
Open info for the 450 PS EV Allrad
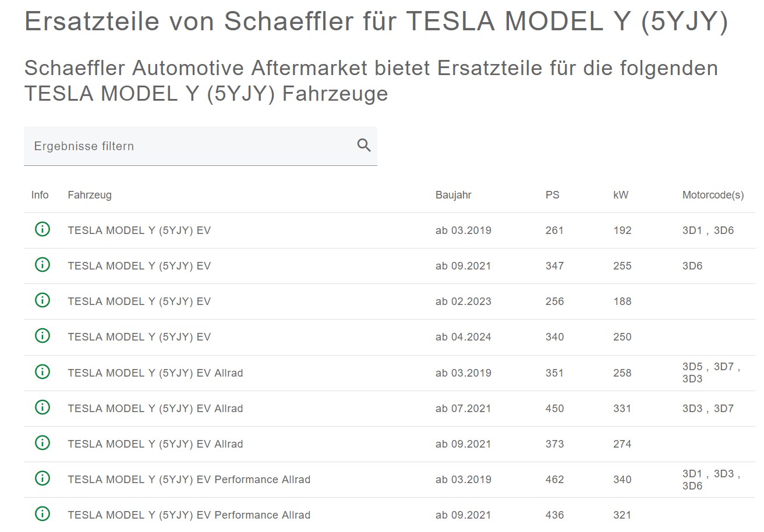(41, 407)
